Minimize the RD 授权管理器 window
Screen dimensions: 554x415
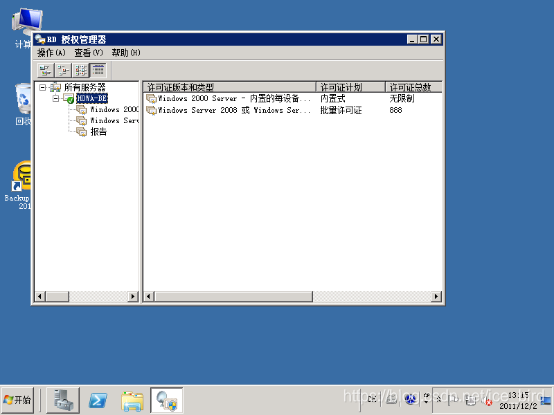point(412,39)
